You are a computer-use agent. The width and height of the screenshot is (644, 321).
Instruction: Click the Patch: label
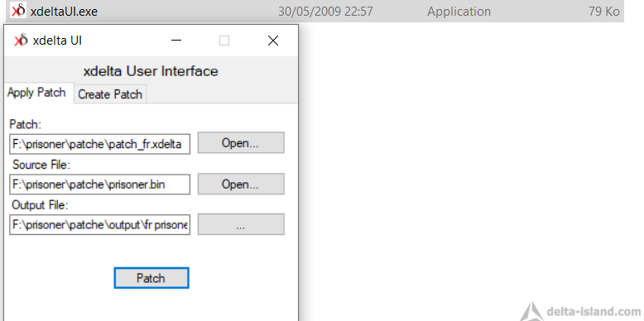26,124
